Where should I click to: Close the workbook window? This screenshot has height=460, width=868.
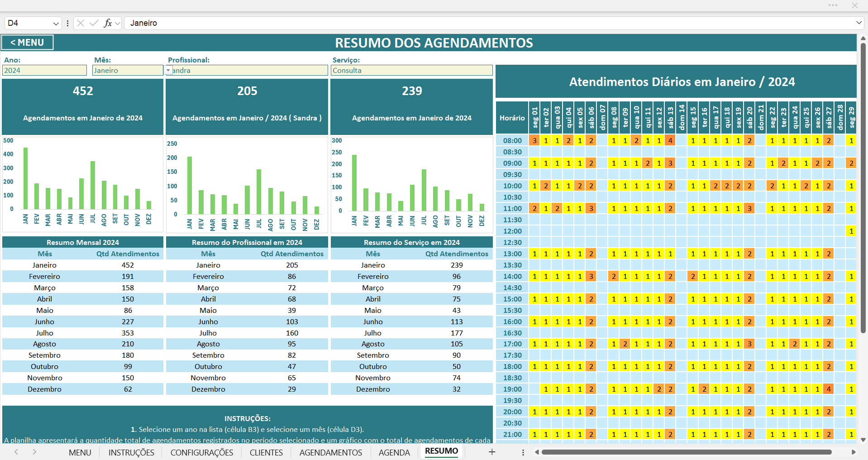(x=854, y=5)
